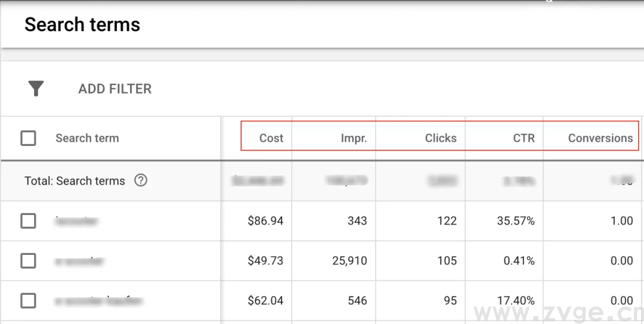Sort table by Cost column header

[271, 138]
